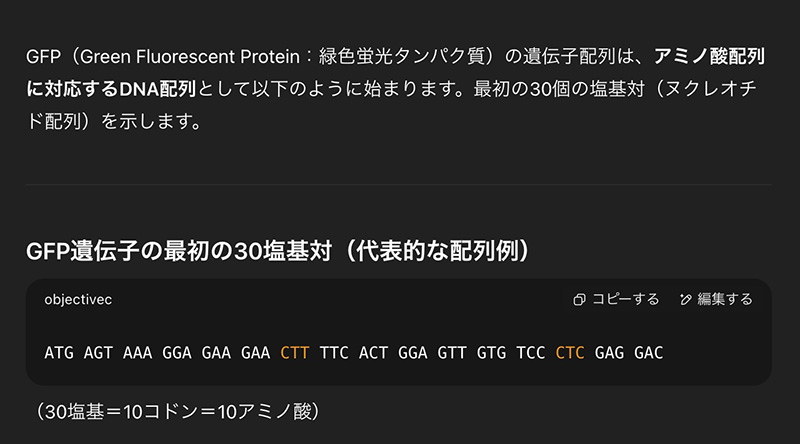Click the orange CTC codon
Image resolution: width=800 pixels, height=444 pixels.
570,353
